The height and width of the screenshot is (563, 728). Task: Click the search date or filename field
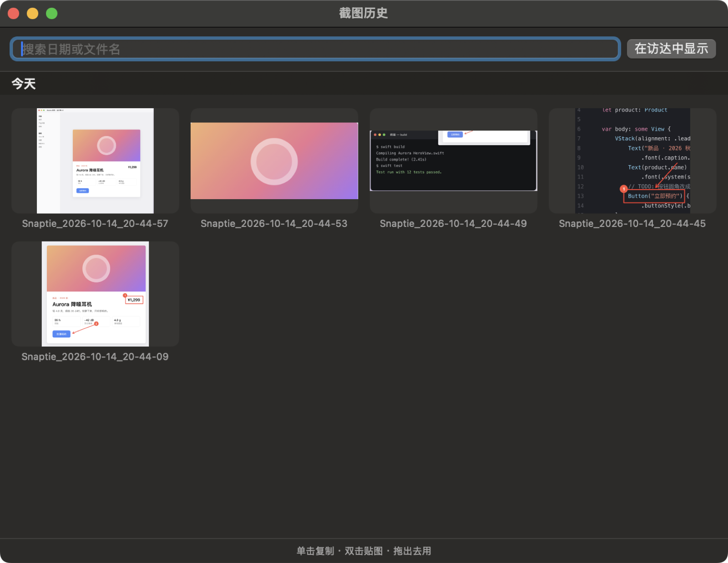tap(315, 49)
